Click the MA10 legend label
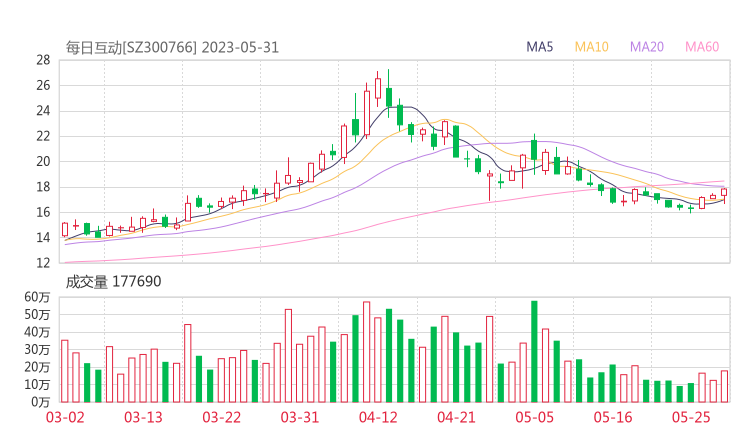This screenshot has width=740, height=440. coord(591,47)
